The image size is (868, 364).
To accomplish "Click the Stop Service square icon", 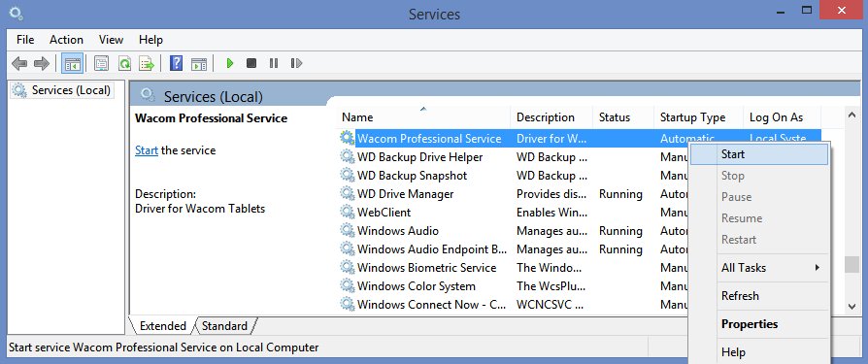I will (251, 64).
